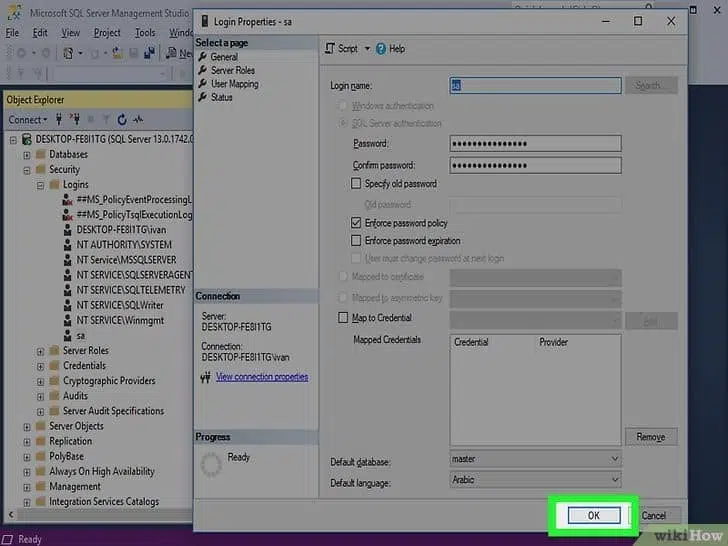Enable the Specify old password checkbox
Image resolution: width=728 pixels, height=546 pixels.
(356, 184)
